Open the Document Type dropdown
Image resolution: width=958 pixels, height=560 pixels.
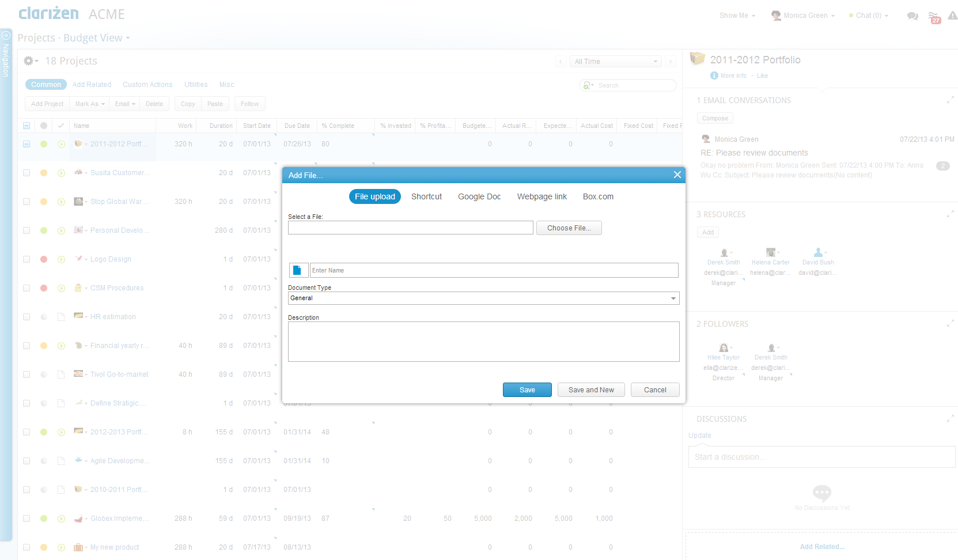pos(483,298)
